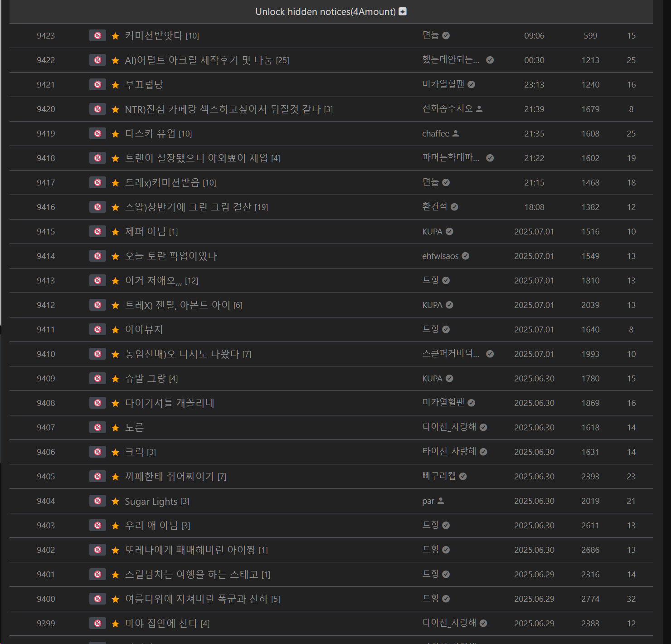Click timestamp 09:06 in row 9423
671x644 pixels.
coord(534,36)
